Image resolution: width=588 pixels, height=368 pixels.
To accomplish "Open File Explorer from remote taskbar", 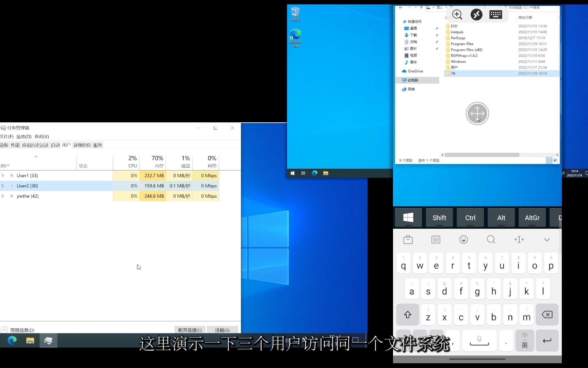I will coord(326,173).
